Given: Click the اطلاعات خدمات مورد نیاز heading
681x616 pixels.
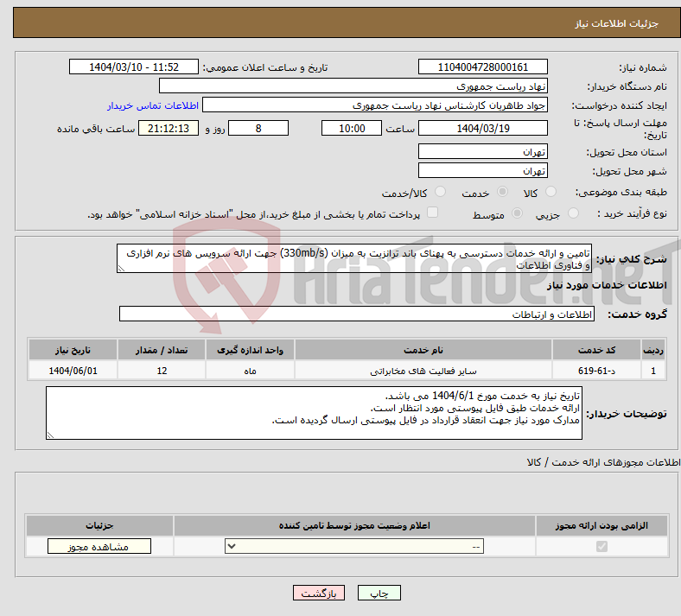Looking at the screenshot, I should click(x=607, y=285).
